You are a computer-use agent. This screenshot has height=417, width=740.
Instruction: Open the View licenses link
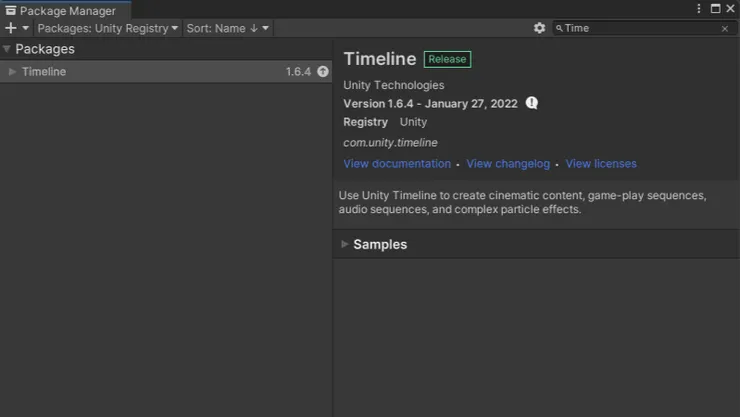click(x=601, y=164)
